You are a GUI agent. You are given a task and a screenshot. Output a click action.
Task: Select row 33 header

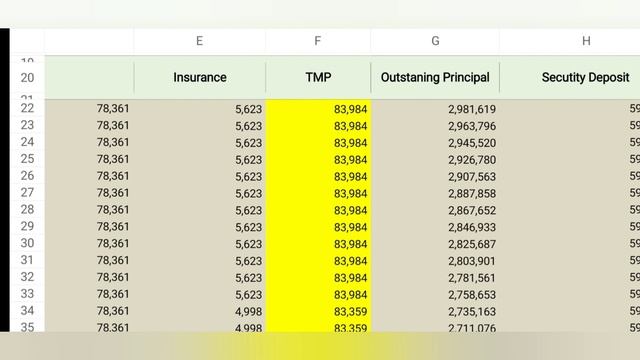click(27, 294)
